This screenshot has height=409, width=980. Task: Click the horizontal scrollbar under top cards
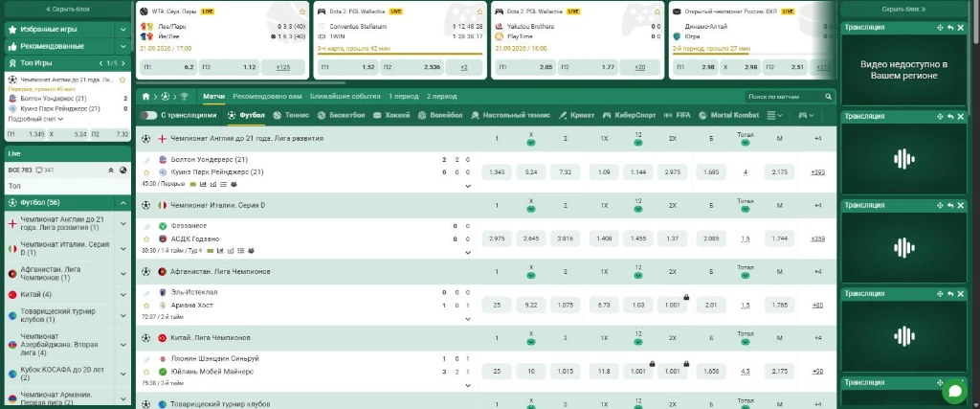(x=240, y=82)
